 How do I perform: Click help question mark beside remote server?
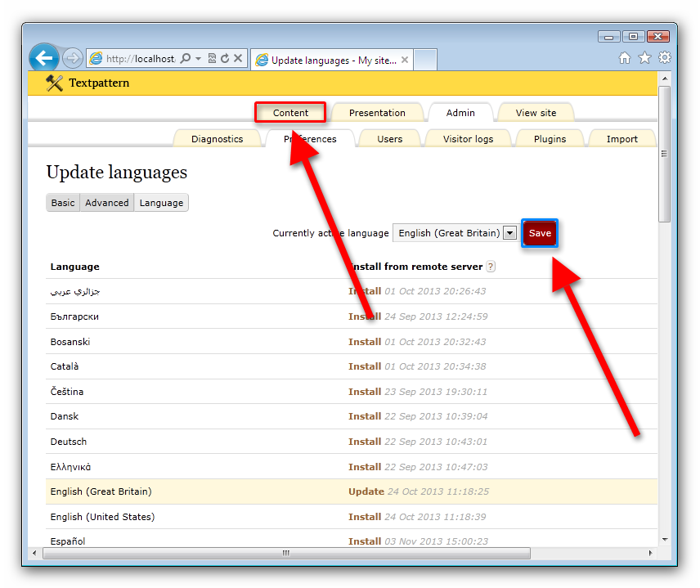click(491, 267)
